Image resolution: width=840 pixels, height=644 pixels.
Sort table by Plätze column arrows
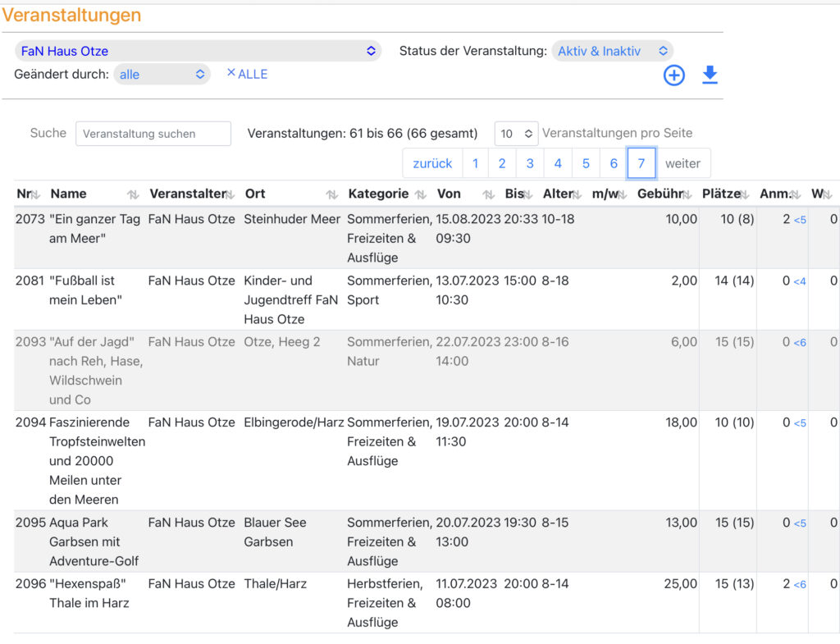point(745,194)
